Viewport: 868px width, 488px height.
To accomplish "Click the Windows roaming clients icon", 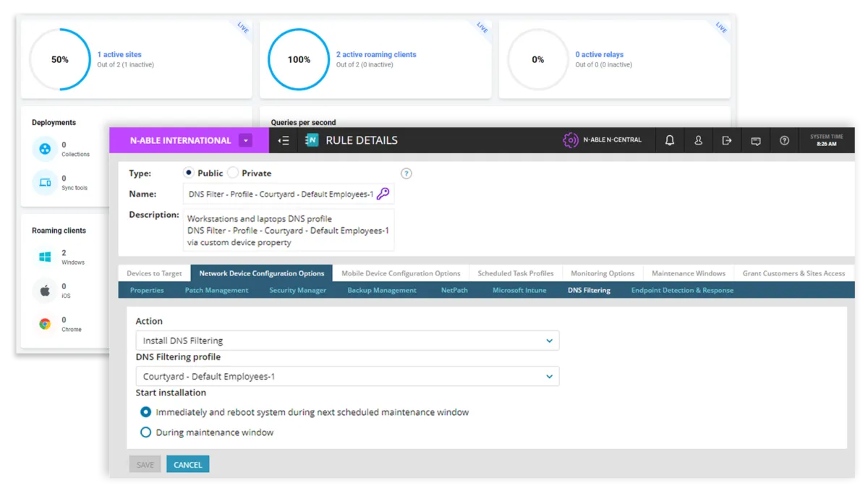I will (x=45, y=257).
